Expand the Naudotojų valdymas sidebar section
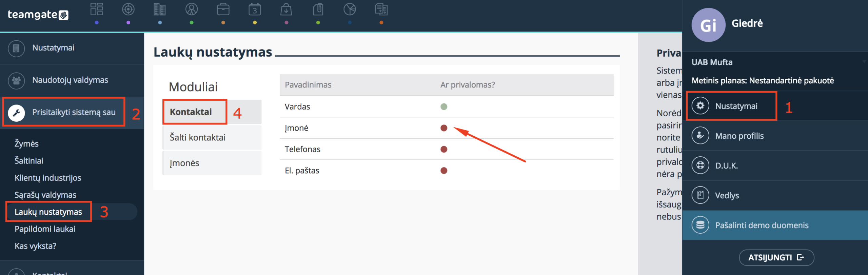 pyautogui.click(x=72, y=80)
